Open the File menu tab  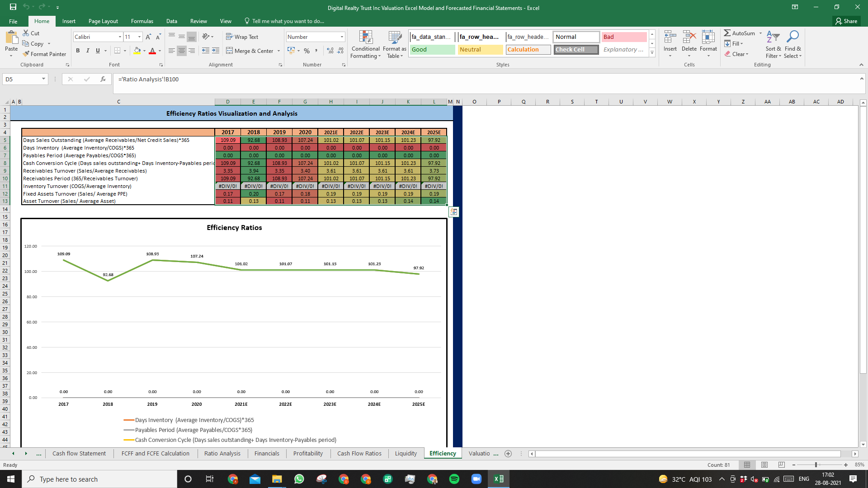pos(13,21)
